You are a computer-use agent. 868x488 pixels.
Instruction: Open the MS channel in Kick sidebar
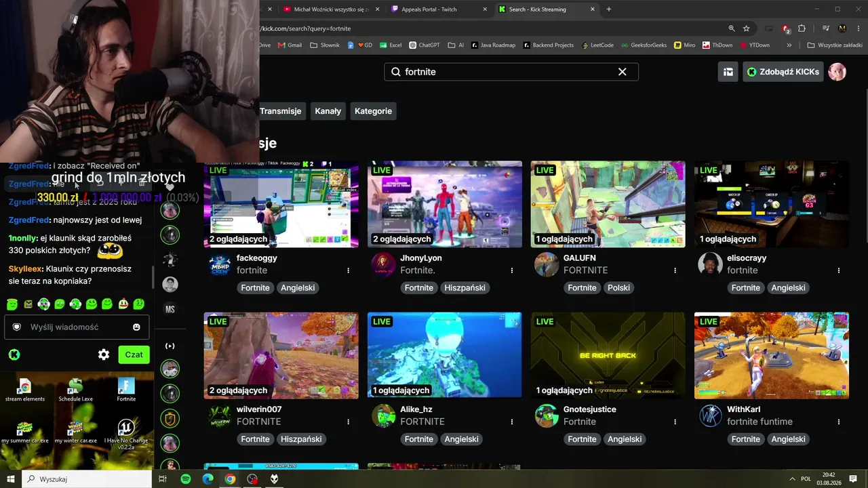pos(170,309)
